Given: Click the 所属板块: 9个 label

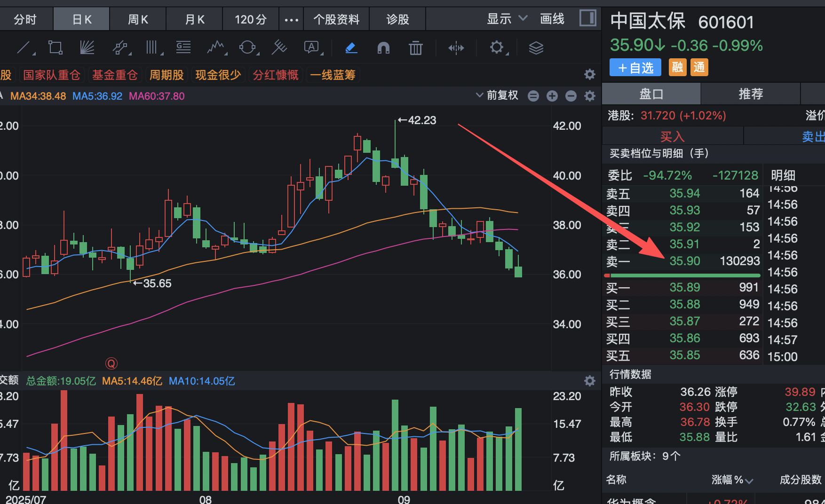Looking at the screenshot, I should pos(645,456).
